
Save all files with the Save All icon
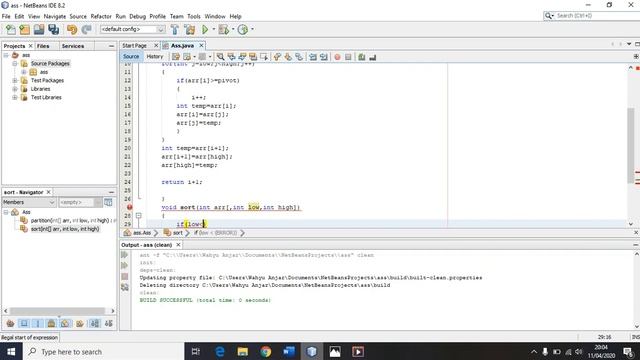click(x=53, y=29)
